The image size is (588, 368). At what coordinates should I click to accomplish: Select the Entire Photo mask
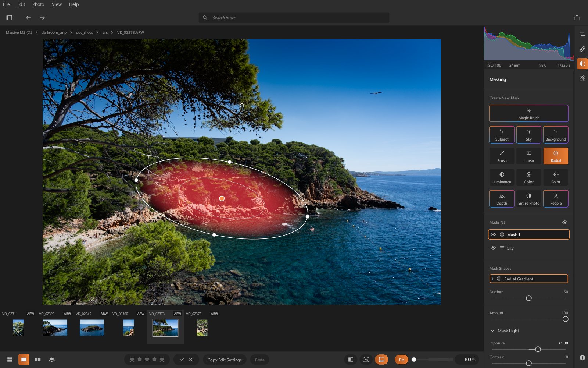pos(528,199)
